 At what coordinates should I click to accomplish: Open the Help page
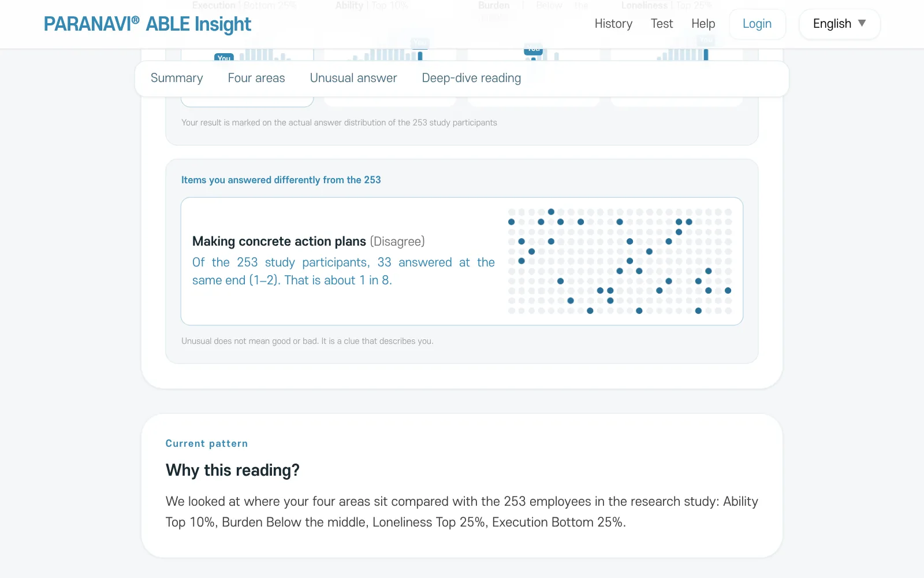click(x=703, y=24)
